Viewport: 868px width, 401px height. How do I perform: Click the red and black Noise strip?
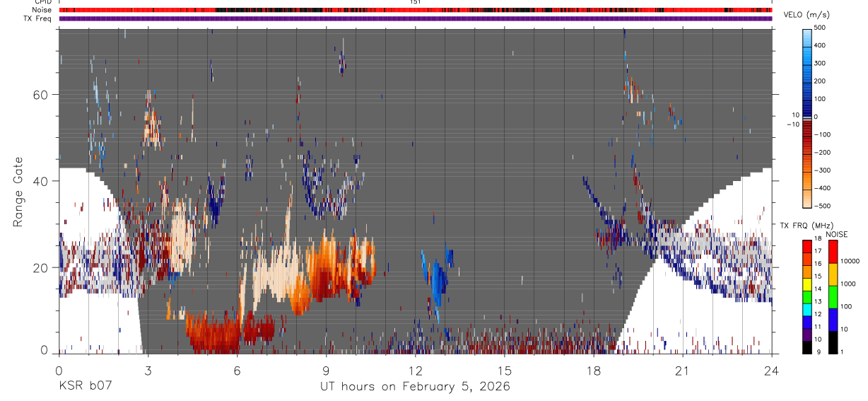coord(416,10)
